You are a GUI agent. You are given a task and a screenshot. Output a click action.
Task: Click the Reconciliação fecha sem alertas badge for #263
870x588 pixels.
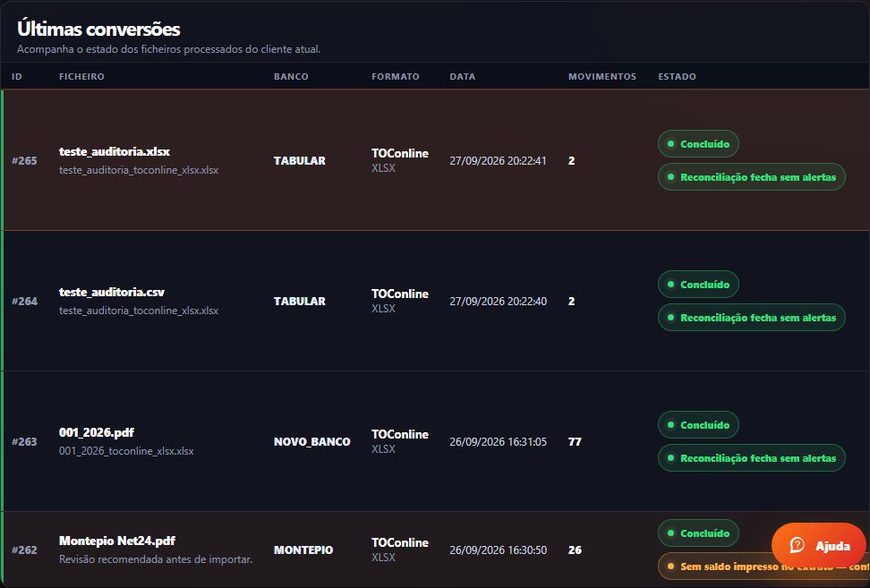click(x=751, y=458)
